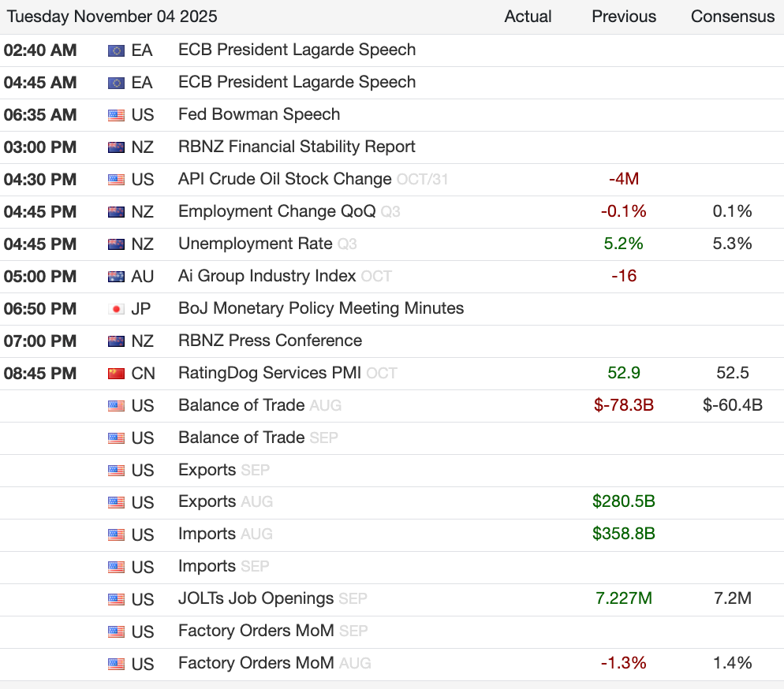Open 02:40 AM ECB President Lagarde Speech event
Viewport: 784px width, 689px height.
(297, 50)
